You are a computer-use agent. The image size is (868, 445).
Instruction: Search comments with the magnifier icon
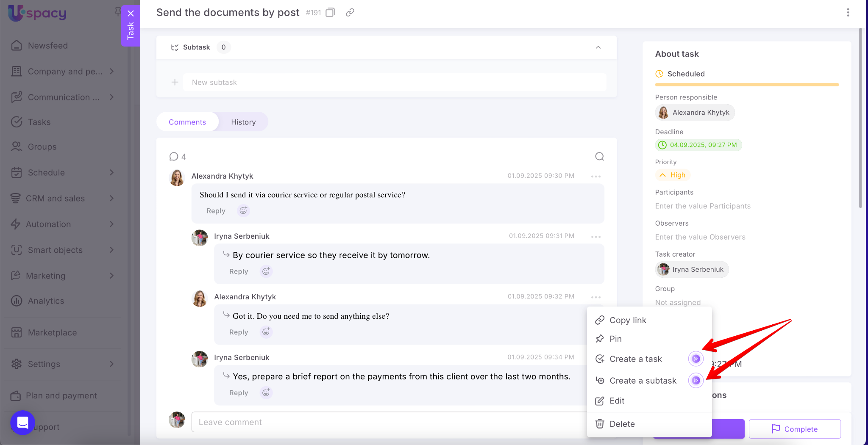point(599,157)
